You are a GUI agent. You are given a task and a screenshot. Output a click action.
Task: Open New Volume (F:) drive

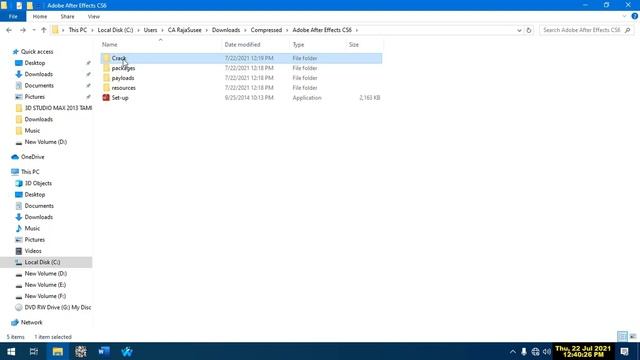(x=45, y=296)
